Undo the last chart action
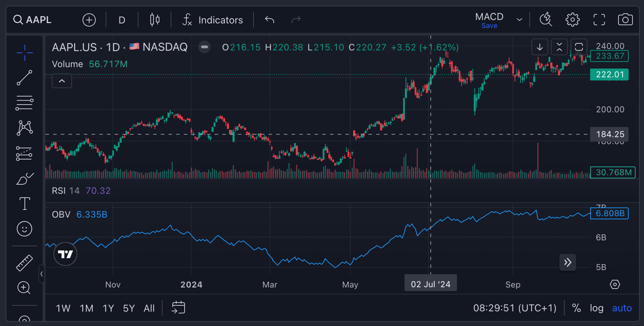This screenshot has height=326, width=644. click(270, 20)
